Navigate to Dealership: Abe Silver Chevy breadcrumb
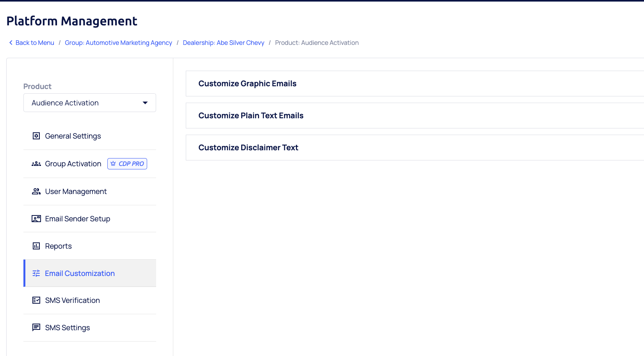Image resolution: width=644 pixels, height=356 pixels. [223, 43]
